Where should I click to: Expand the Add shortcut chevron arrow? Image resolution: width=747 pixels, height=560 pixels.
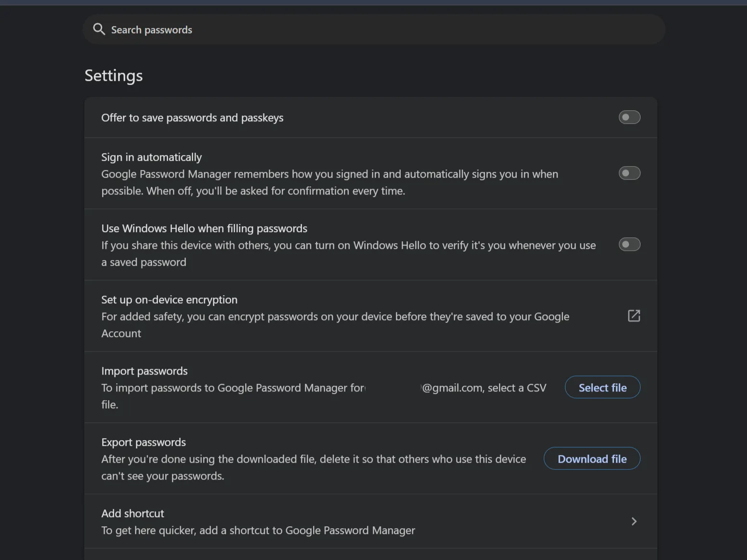coord(634,521)
